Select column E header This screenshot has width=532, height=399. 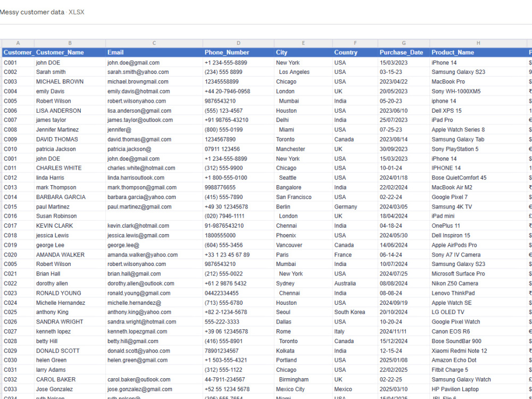click(303, 43)
